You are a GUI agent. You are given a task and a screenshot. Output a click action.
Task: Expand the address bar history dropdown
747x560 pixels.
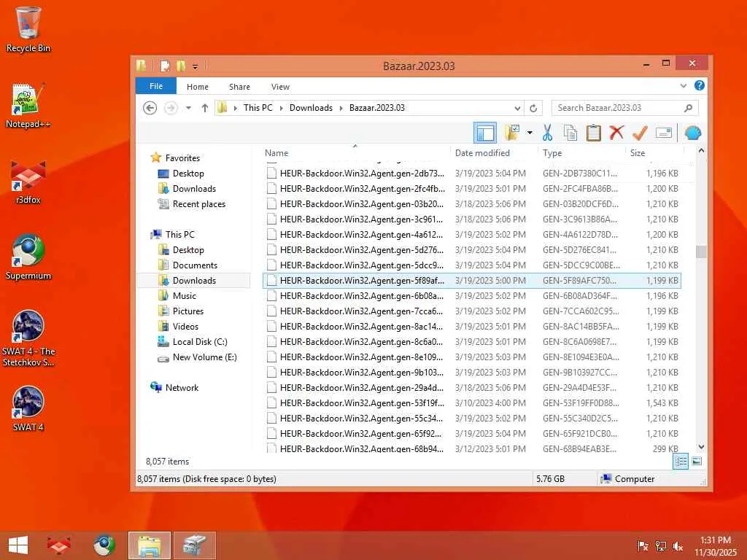[x=517, y=108]
